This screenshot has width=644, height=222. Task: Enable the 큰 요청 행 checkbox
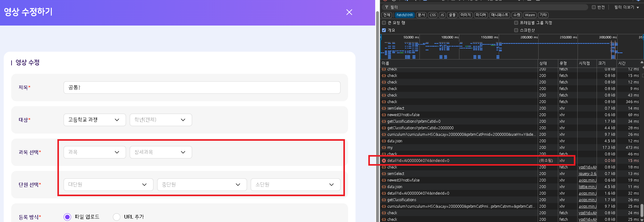pyautogui.click(x=384, y=23)
